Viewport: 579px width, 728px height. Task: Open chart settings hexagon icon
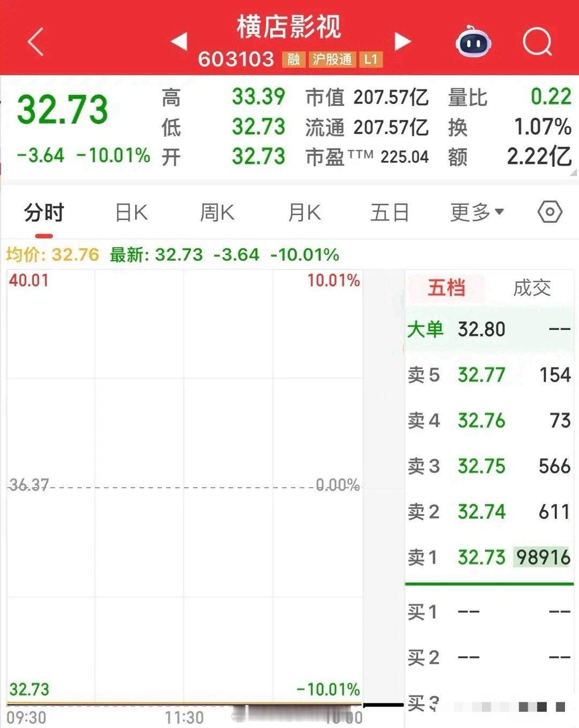click(x=550, y=212)
